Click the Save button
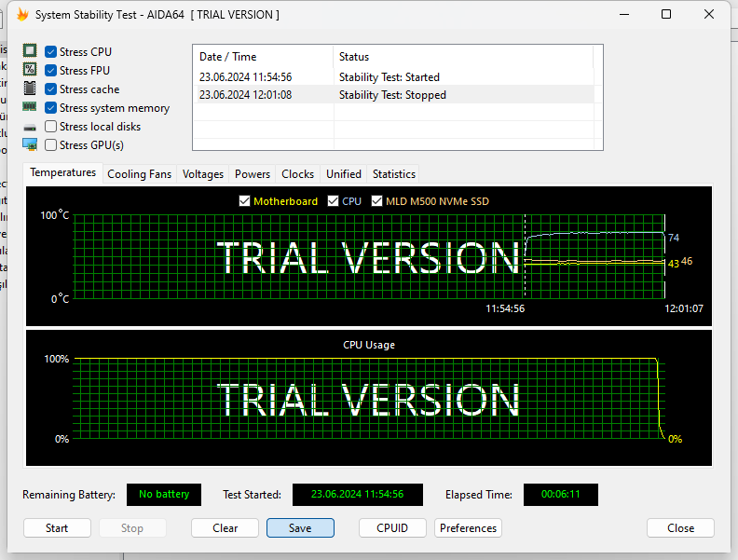738x560 pixels. [x=300, y=528]
